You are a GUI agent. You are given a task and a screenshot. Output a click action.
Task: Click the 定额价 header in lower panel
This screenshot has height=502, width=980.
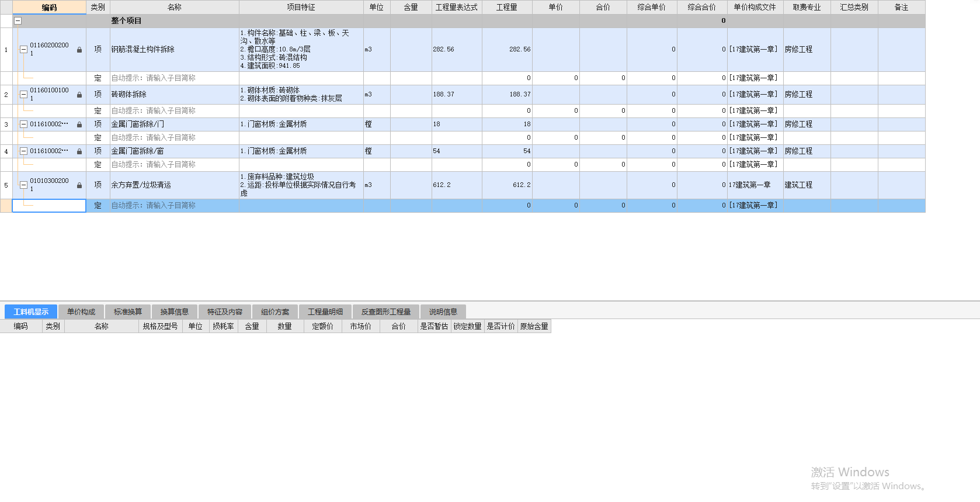(323, 326)
